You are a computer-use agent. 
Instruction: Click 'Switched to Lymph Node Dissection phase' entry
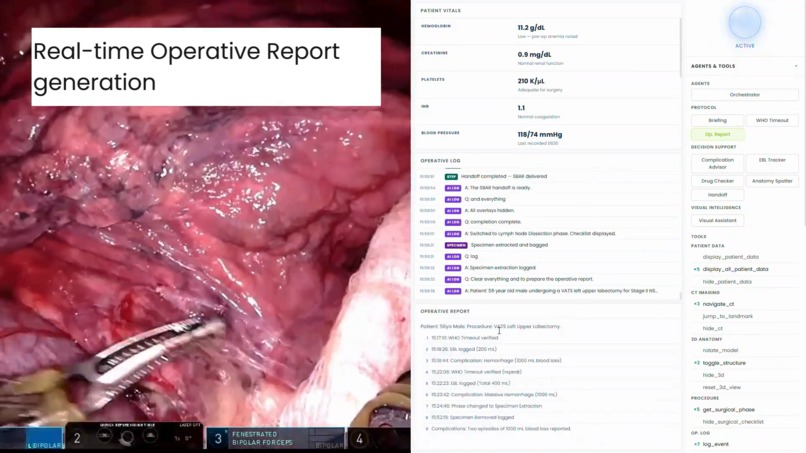540,233
